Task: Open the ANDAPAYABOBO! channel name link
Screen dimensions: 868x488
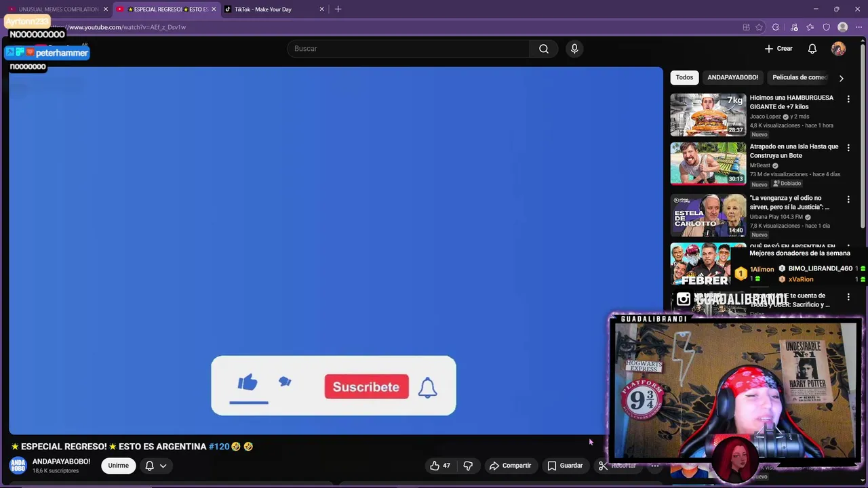Action: tap(61, 462)
